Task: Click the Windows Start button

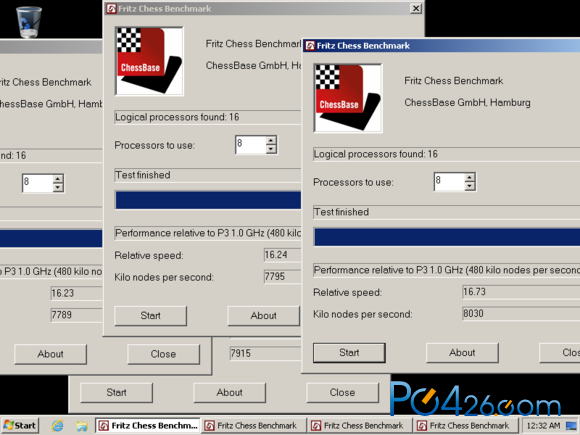Action: pyautogui.click(x=20, y=426)
